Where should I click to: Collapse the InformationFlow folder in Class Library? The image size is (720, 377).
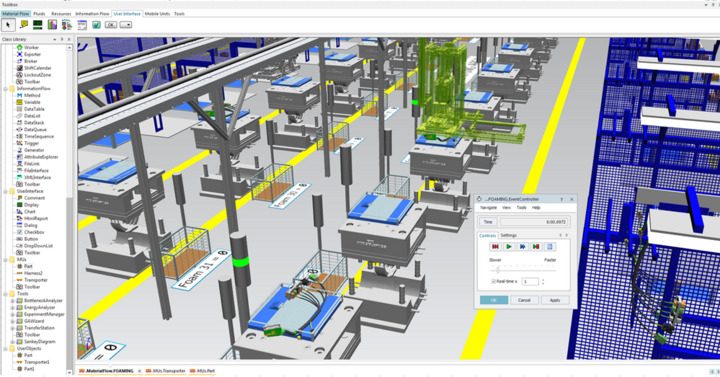coord(6,88)
